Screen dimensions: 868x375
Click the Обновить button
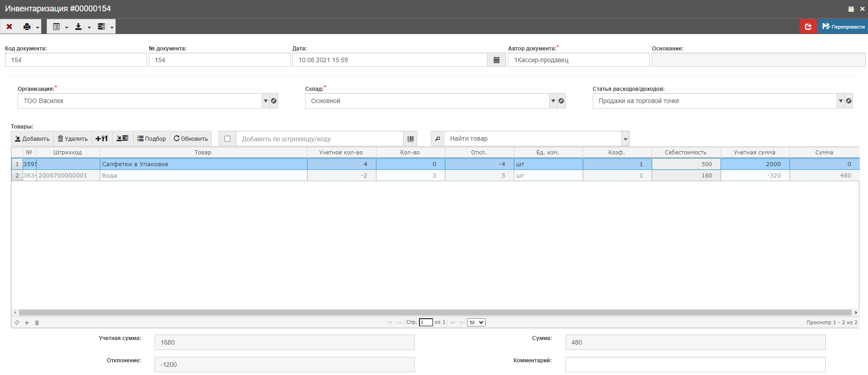coord(191,138)
